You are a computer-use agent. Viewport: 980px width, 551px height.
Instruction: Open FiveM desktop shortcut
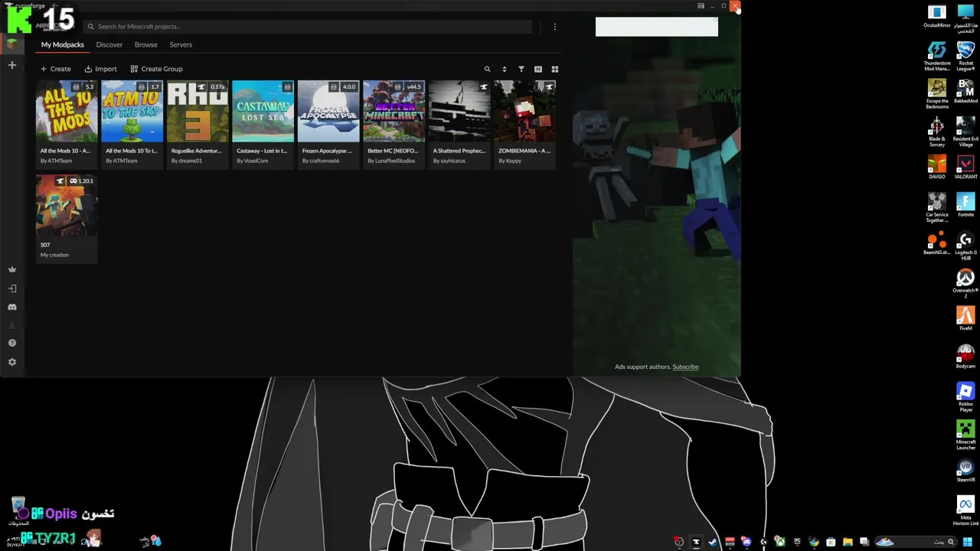(965, 319)
